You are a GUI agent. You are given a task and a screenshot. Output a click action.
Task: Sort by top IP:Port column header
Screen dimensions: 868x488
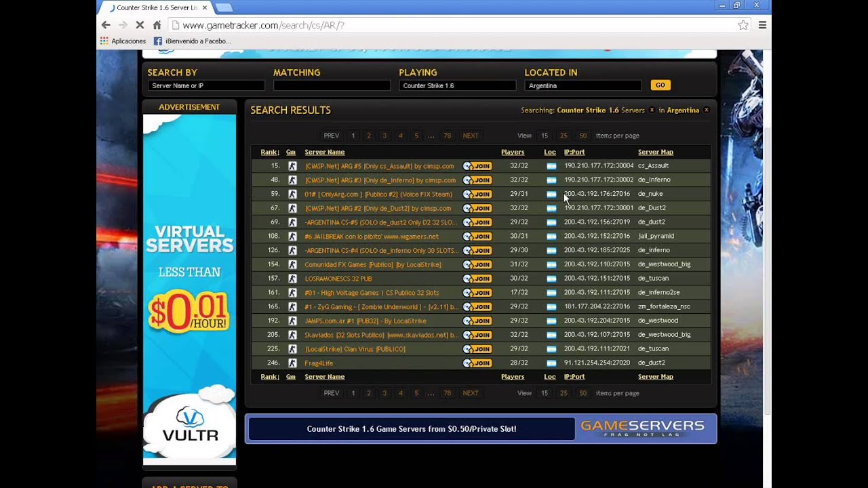click(x=574, y=152)
